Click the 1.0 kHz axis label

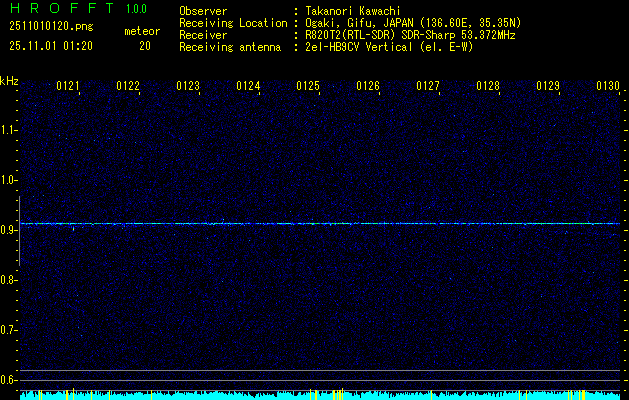coord(7,180)
